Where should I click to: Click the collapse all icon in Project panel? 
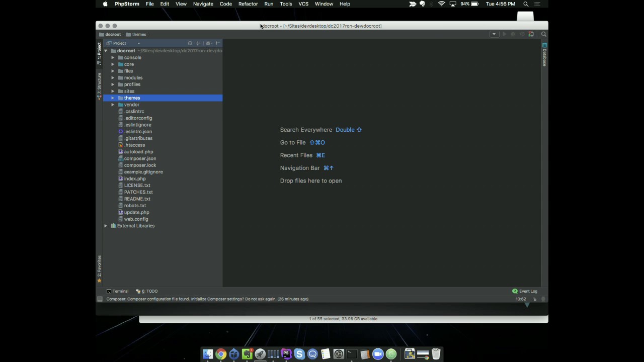pyautogui.click(x=198, y=43)
